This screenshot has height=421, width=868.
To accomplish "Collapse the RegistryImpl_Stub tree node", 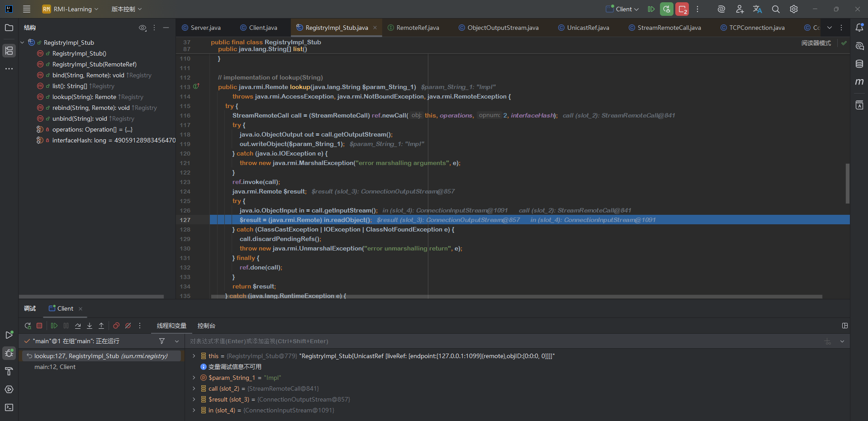I will click(22, 43).
